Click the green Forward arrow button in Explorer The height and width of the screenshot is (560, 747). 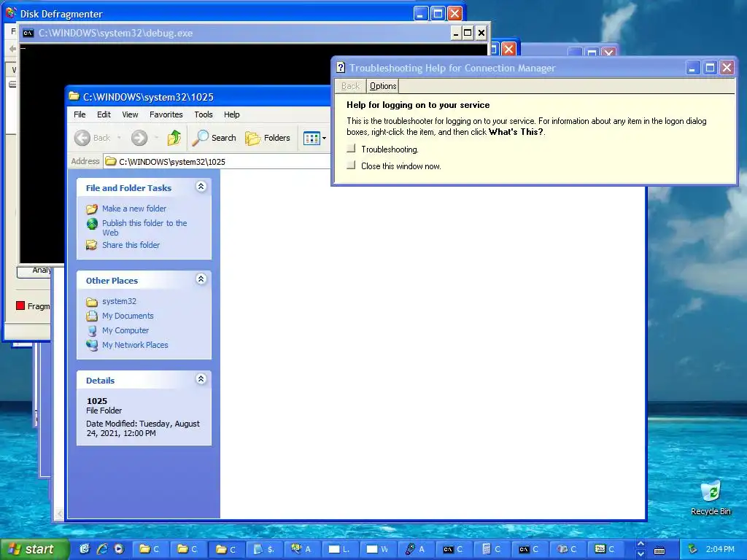point(139,138)
